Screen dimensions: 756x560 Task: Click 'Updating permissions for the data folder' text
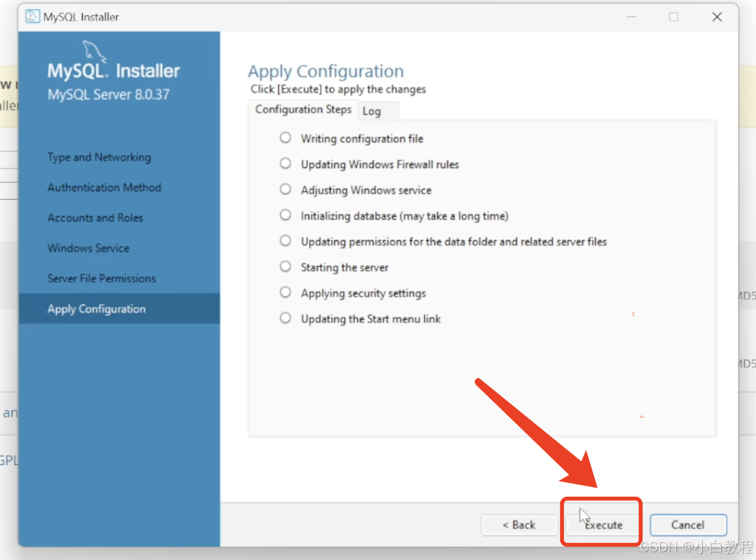453,242
